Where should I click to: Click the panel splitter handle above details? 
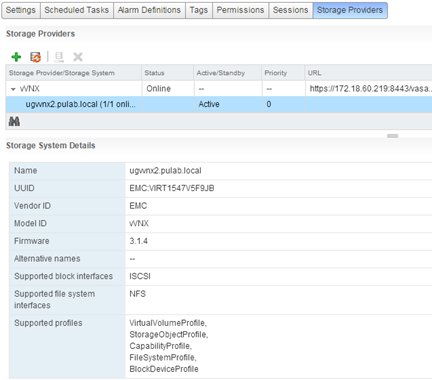393,136
